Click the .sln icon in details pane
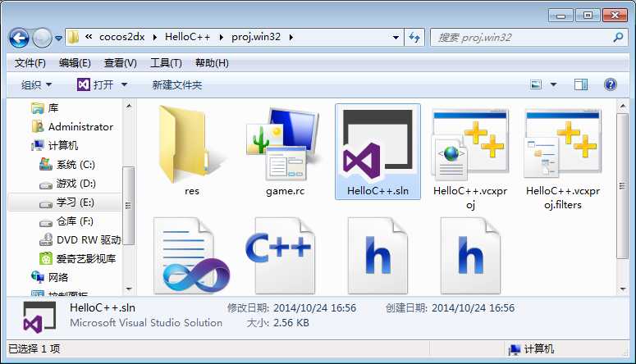Screen dimensions: 636x364 (x=39, y=317)
